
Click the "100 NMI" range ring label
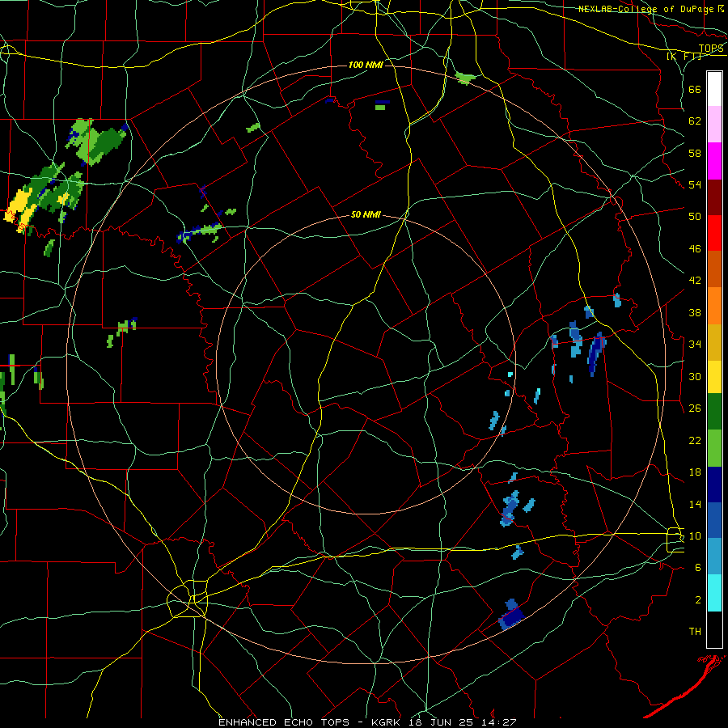366,65
